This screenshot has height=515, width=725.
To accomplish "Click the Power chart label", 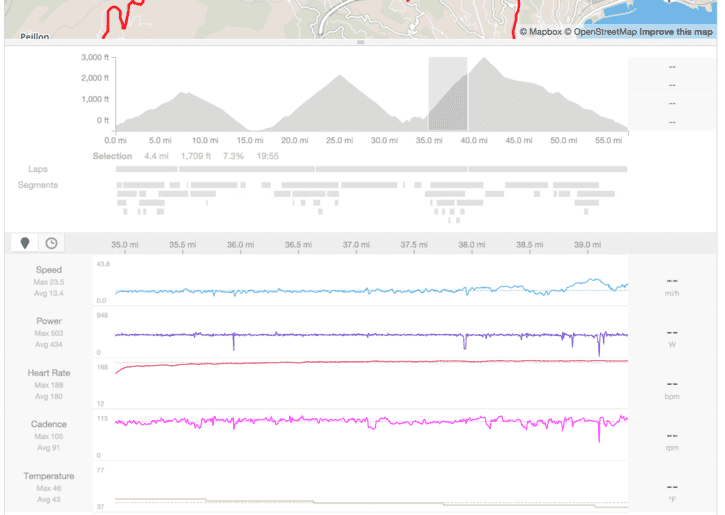I will [48, 322].
